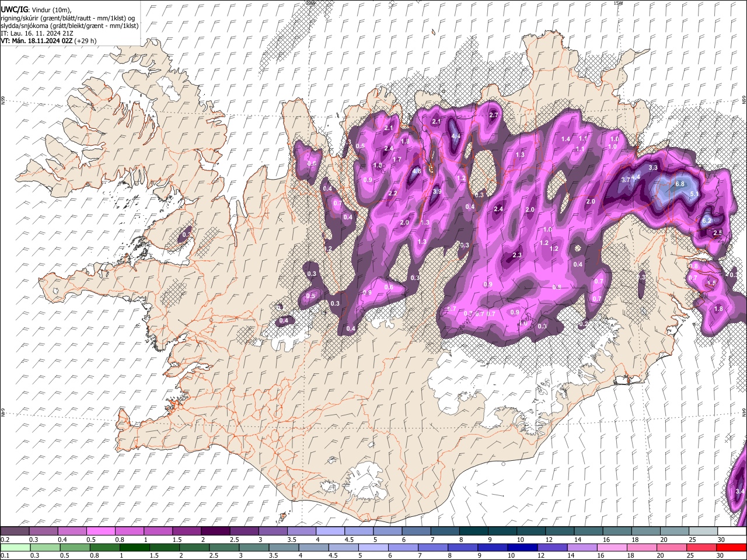Click the 2.2 precipitation value label
The image size is (747, 560).
(393, 193)
